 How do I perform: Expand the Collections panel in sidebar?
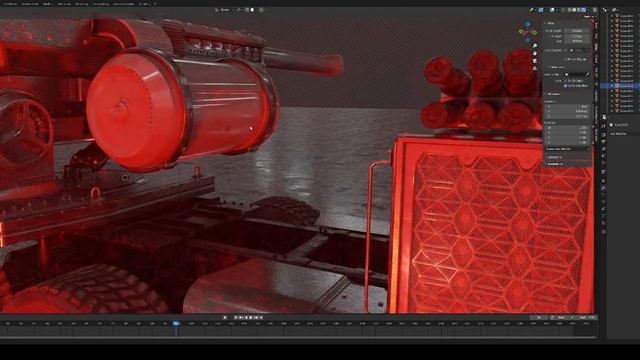554,157
